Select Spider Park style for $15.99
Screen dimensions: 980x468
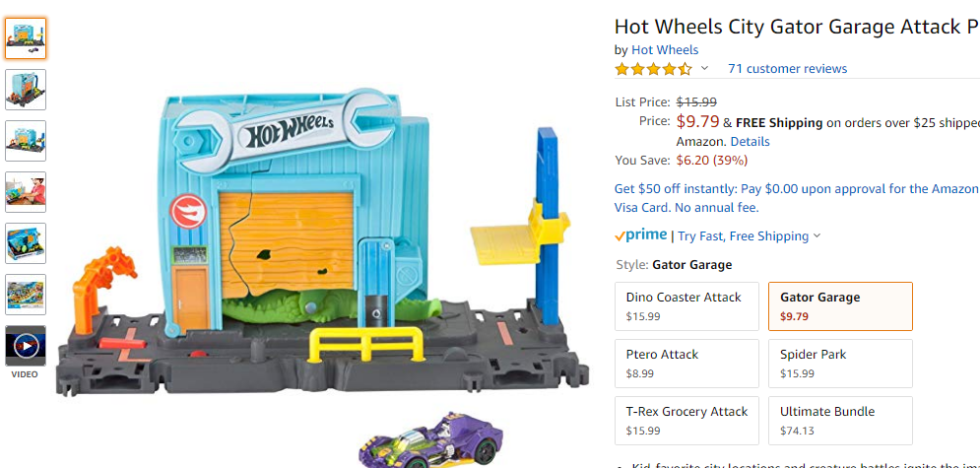click(840, 363)
